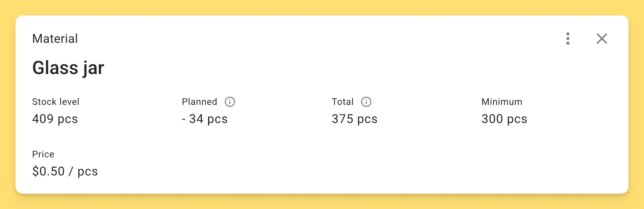This screenshot has height=209, width=644.
Task: Select the 375 pcs total value
Action: [354, 119]
